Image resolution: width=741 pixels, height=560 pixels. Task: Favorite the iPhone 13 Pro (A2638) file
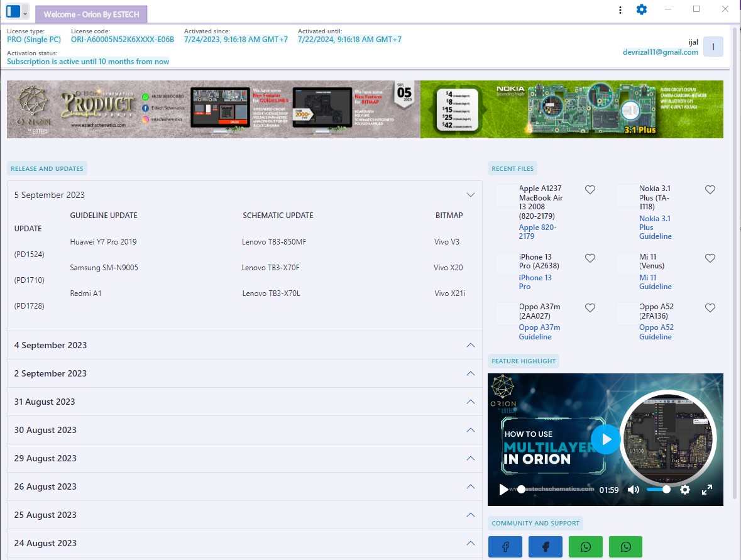pyautogui.click(x=590, y=258)
